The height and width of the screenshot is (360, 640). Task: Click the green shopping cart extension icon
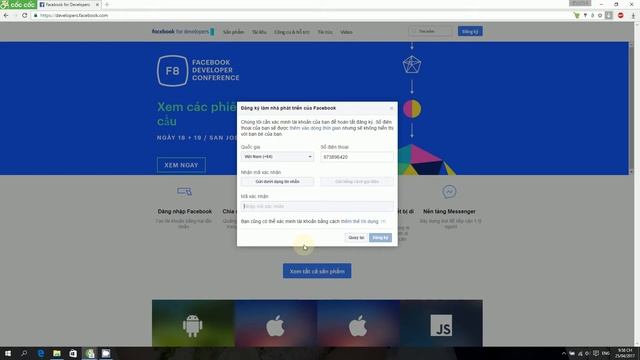click(576, 16)
